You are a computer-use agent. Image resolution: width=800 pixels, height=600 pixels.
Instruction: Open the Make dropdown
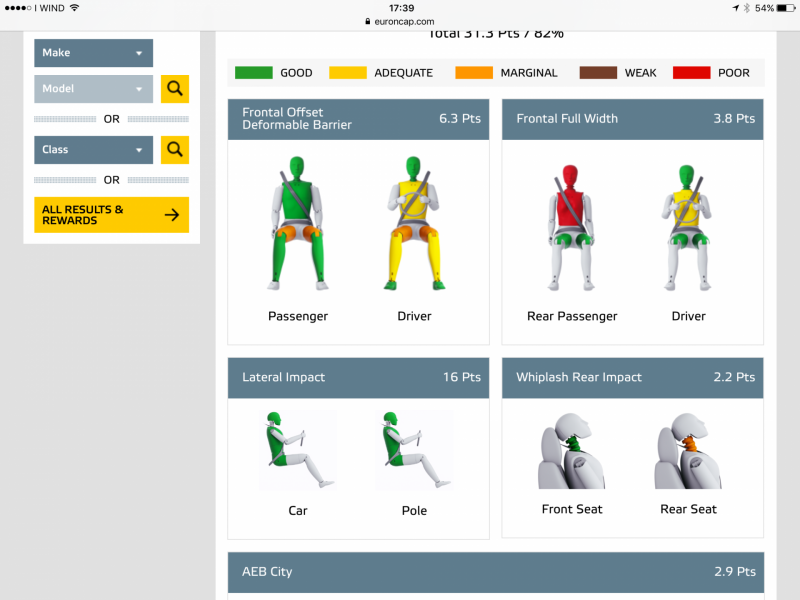(93, 53)
